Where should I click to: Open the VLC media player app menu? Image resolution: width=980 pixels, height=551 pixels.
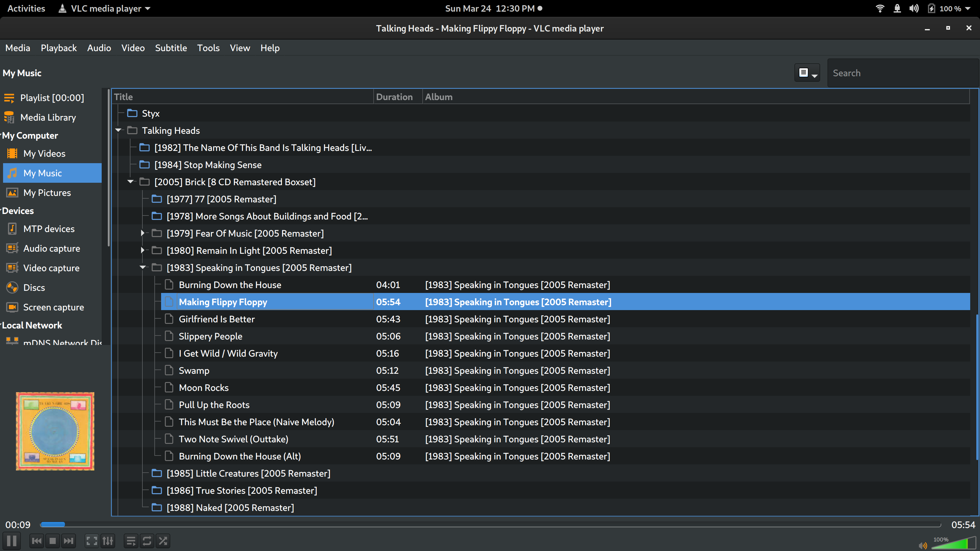pos(105,8)
